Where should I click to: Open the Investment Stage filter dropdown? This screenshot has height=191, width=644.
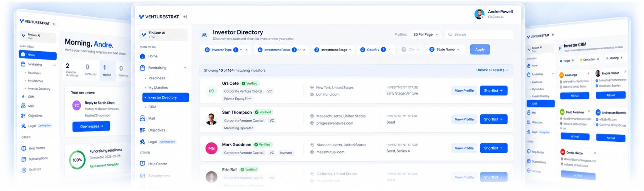333,50
